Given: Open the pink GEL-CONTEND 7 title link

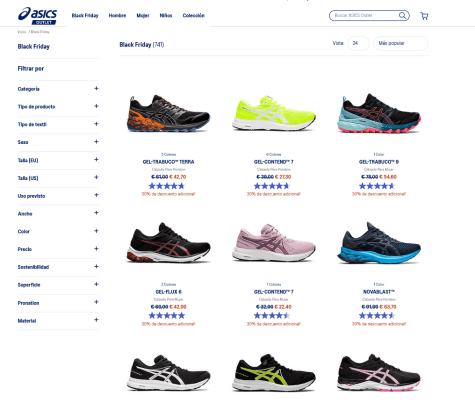Looking at the screenshot, I should click(273, 292).
